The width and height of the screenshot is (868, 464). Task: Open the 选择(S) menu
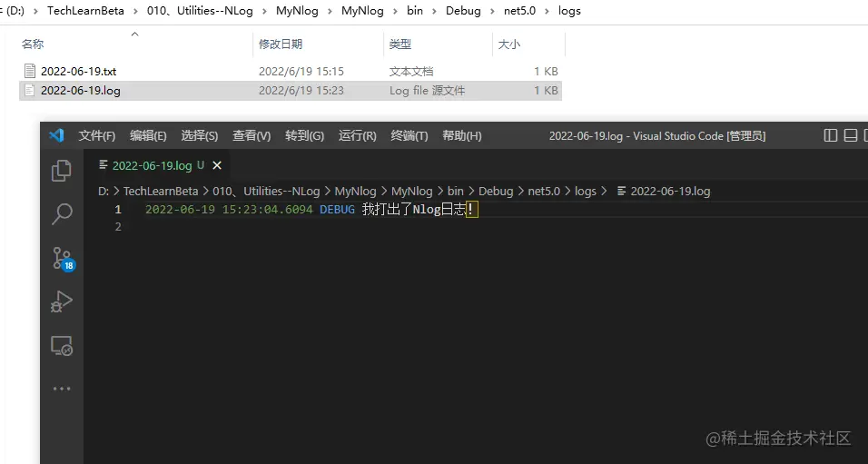(199, 135)
